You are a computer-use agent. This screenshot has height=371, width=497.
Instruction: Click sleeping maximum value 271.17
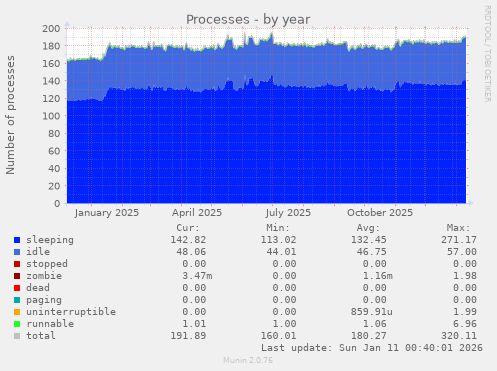coord(459,240)
